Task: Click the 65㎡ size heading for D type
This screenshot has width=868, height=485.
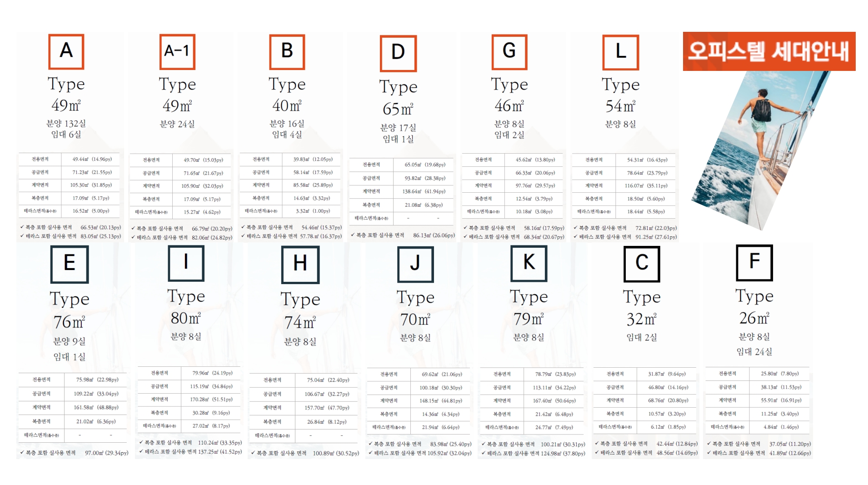Action: pos(398,109)
